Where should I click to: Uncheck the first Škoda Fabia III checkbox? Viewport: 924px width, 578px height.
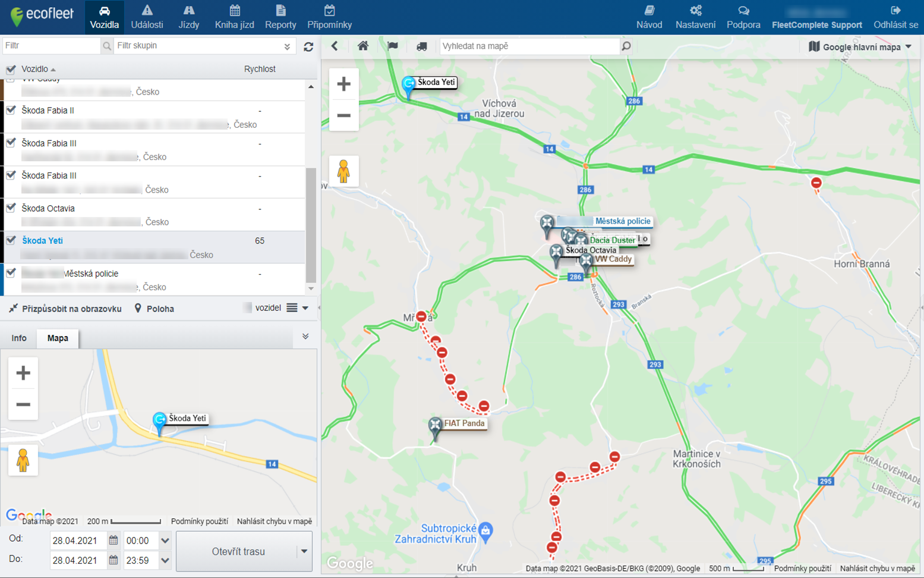11,143
